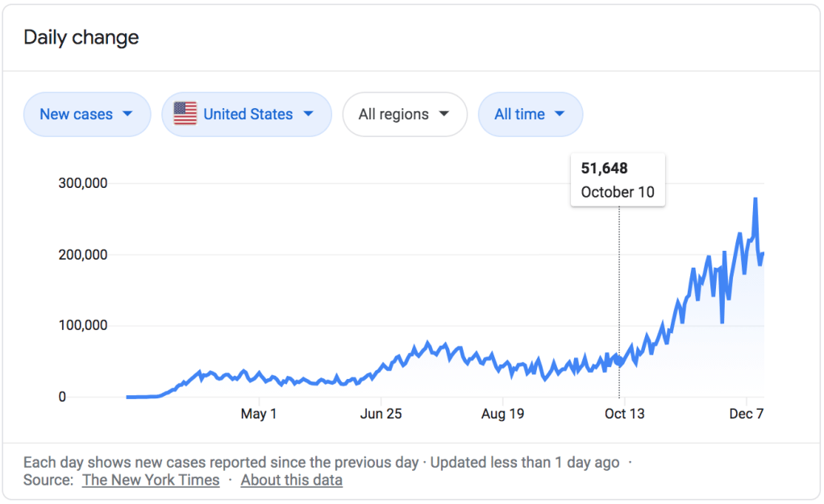Open the About this data link
Image resolution: width=824 pixels, height=504 pixels.
(x=291, y=480)
